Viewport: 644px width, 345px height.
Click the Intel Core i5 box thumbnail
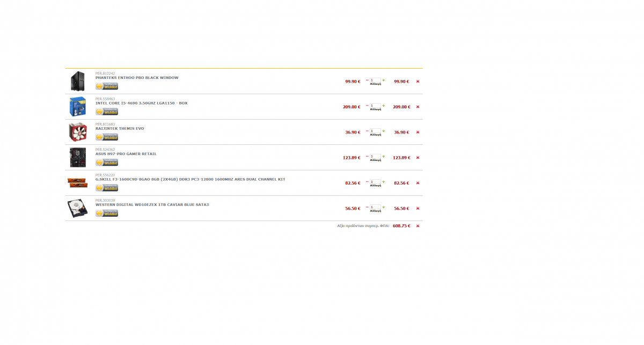[78, 106]
